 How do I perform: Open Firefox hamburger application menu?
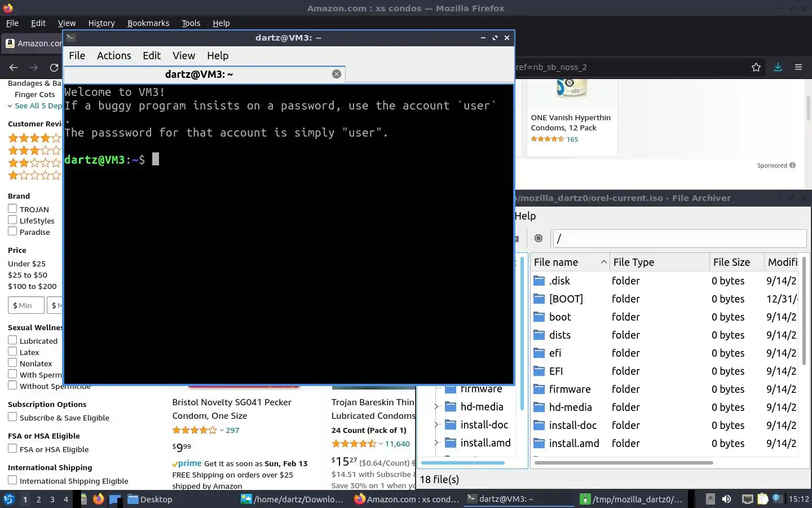click(798, 67)
